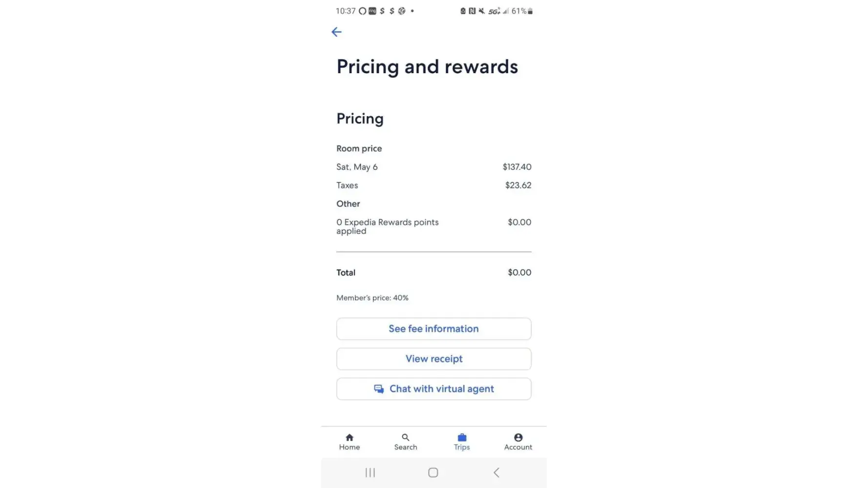The height and width of the screenshot is (488, 868).
Task: Click See fee information button
Action: point(434,329)
